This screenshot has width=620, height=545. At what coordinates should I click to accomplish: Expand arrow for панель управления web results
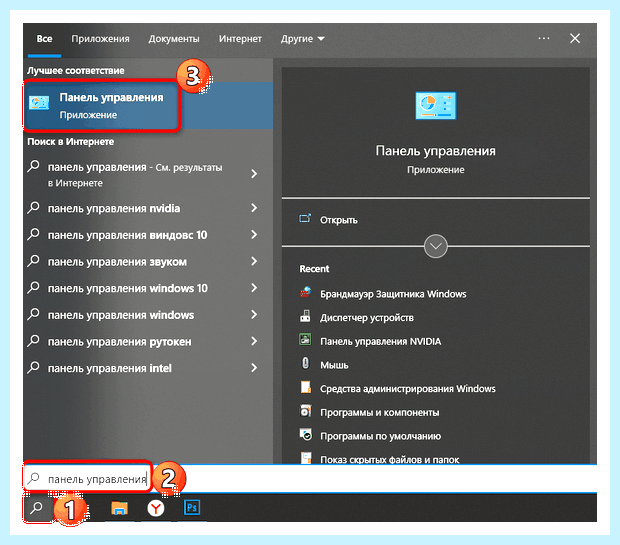point(254,174)
